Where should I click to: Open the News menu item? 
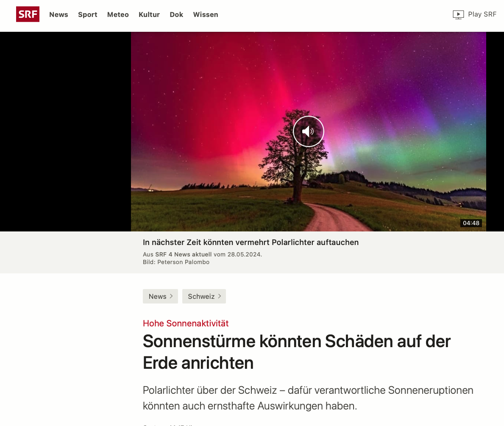(x=58, y=14)
